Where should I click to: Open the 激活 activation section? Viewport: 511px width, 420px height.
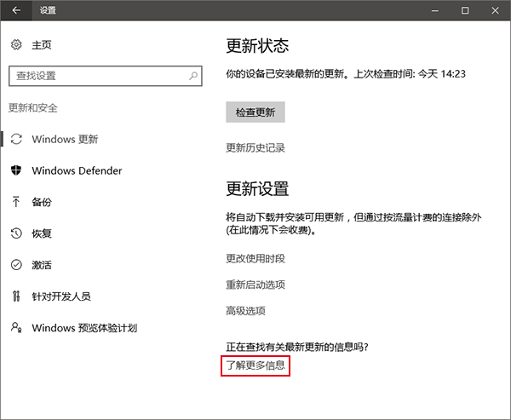[x=42, y=265]
